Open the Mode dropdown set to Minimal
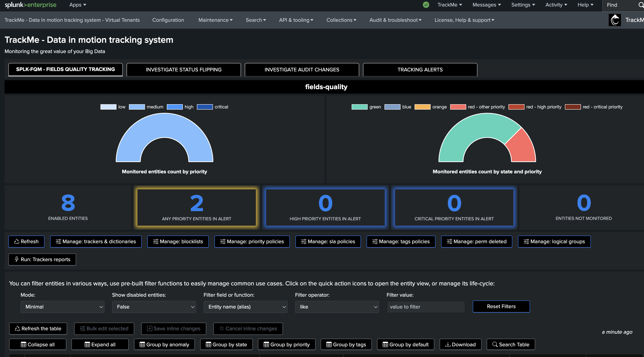The width and height of the screenshot is (644, 357). point(63,307)
